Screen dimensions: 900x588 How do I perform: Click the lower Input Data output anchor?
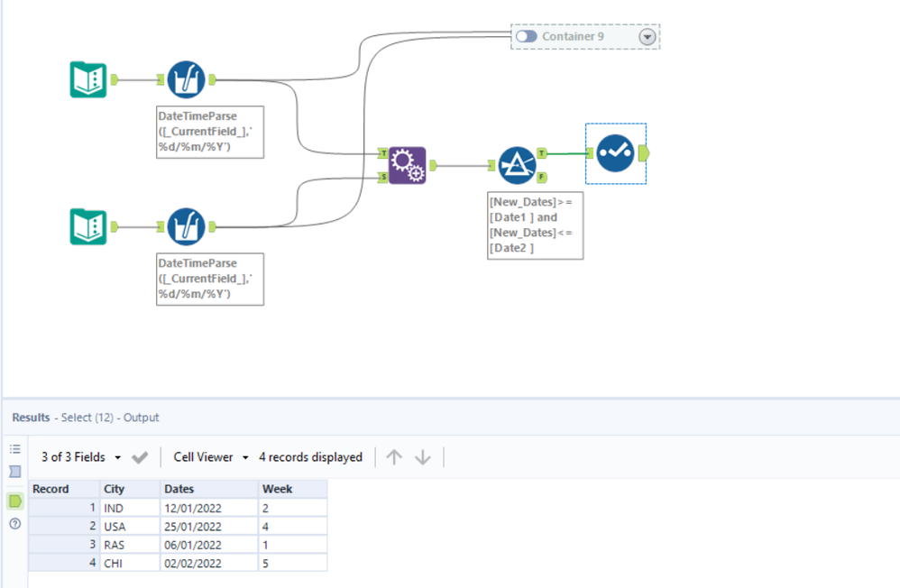(115, 226)
